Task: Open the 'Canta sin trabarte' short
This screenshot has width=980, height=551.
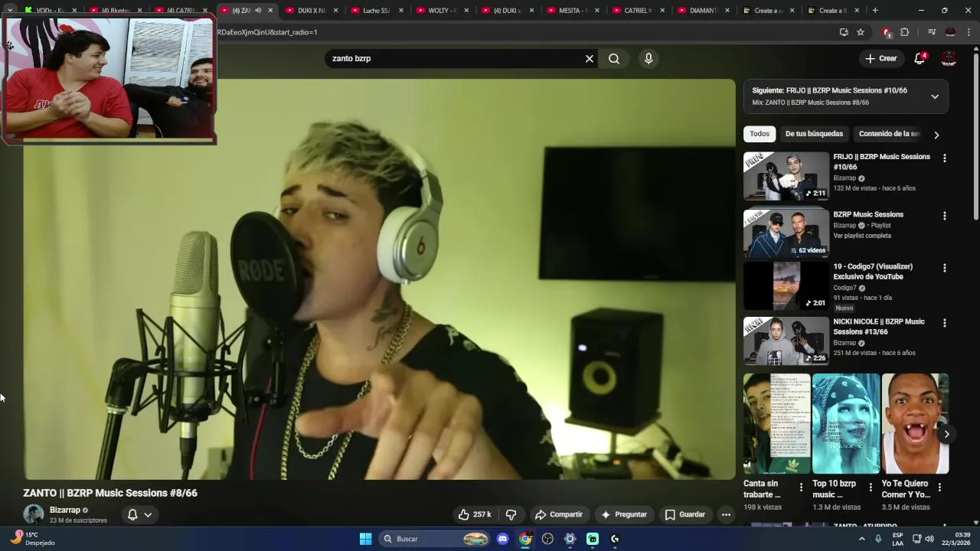Action: click(x=777, y=424)
